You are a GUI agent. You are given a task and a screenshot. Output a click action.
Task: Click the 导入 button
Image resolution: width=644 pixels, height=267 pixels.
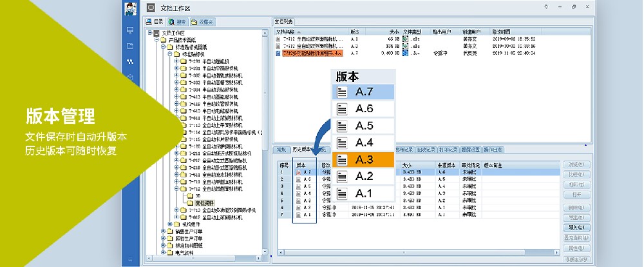coord(576,228)
